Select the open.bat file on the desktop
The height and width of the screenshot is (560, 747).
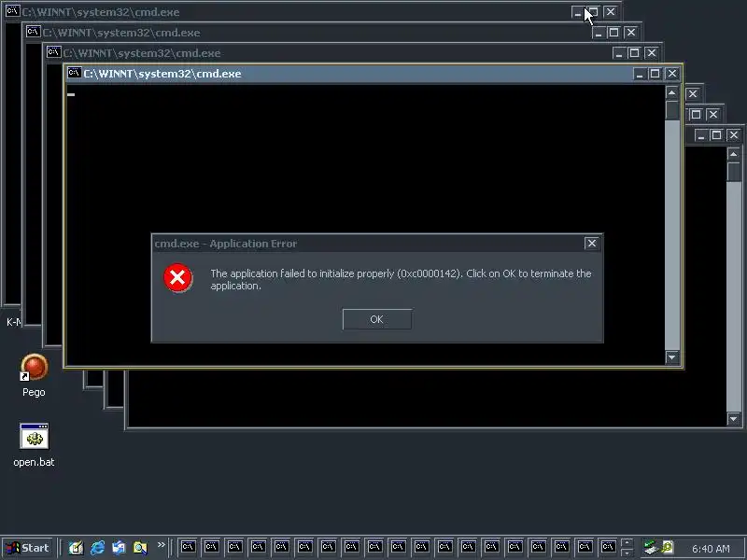34,445
